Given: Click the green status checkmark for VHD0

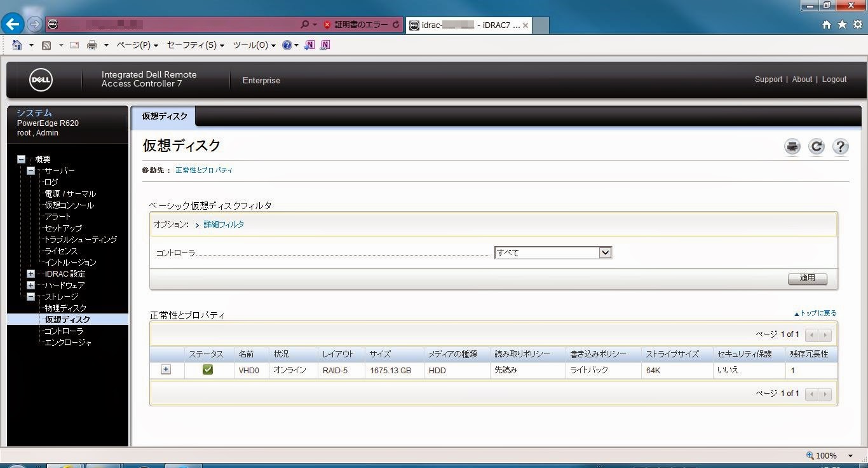Looking at the screenshot, I should tap(208, 369).
